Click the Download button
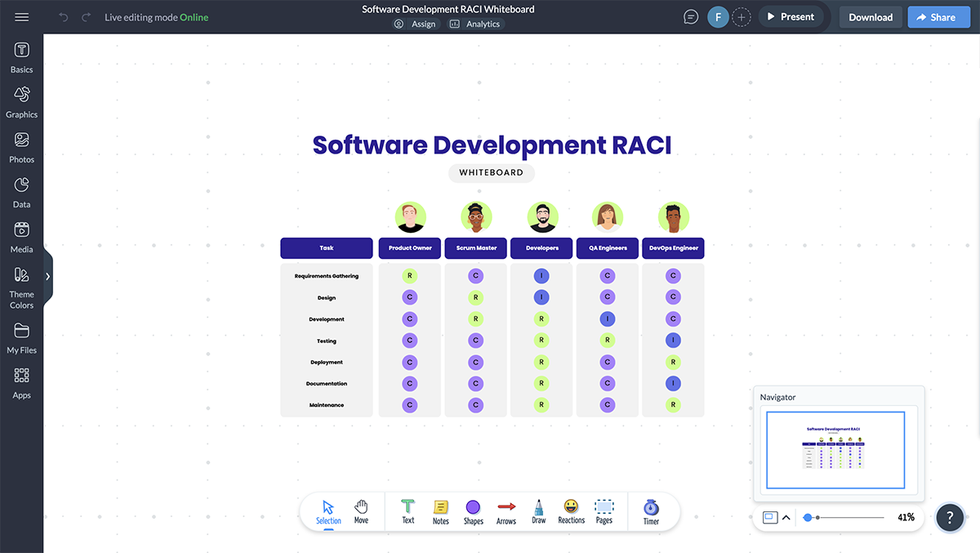 871,17
